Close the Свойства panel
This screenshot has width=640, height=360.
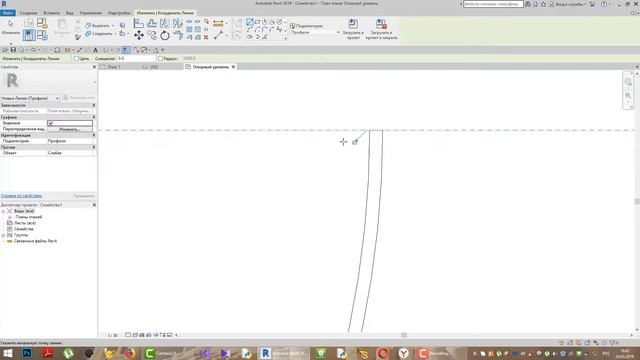(94, 67)
